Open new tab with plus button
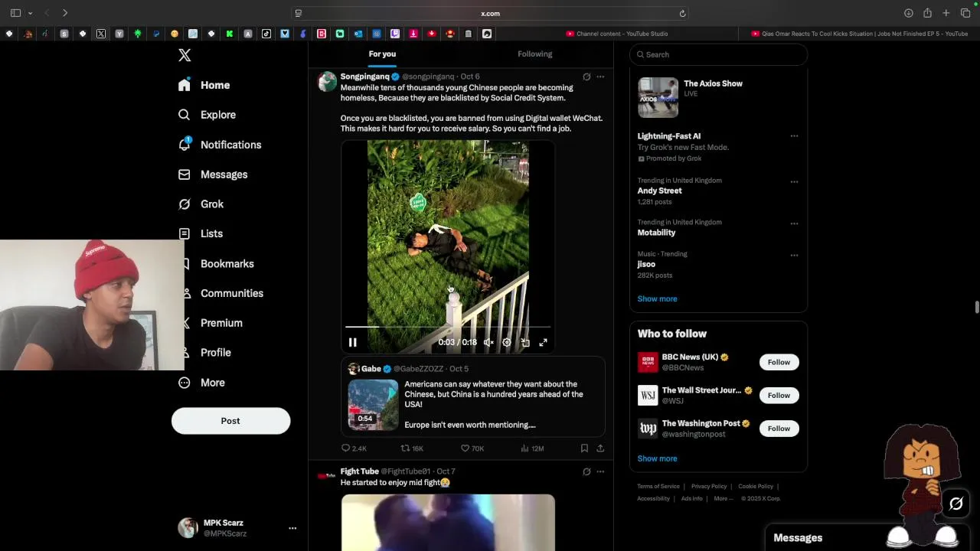The height and width of the screenshot is (551, 980). 946,13
